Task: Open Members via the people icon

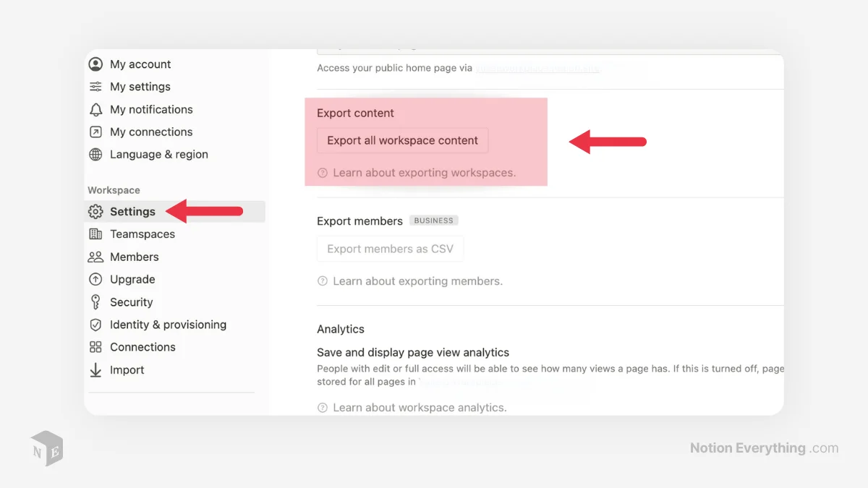Action: [x=95, y=257]
